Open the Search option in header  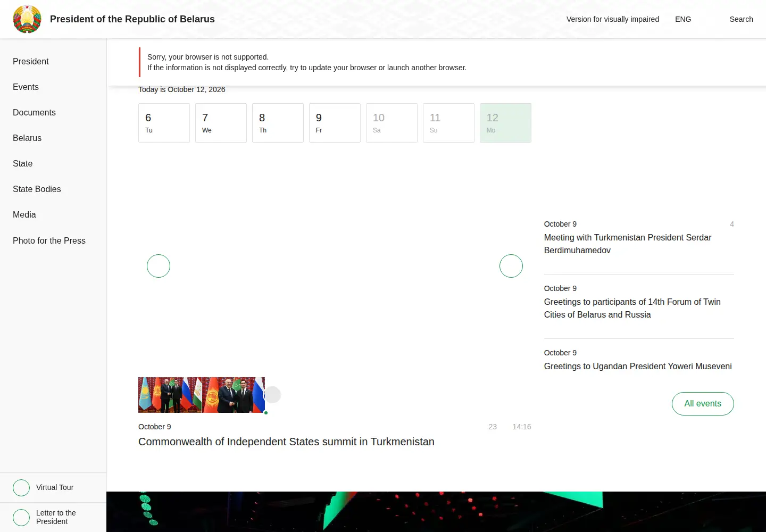coord(741,19)
